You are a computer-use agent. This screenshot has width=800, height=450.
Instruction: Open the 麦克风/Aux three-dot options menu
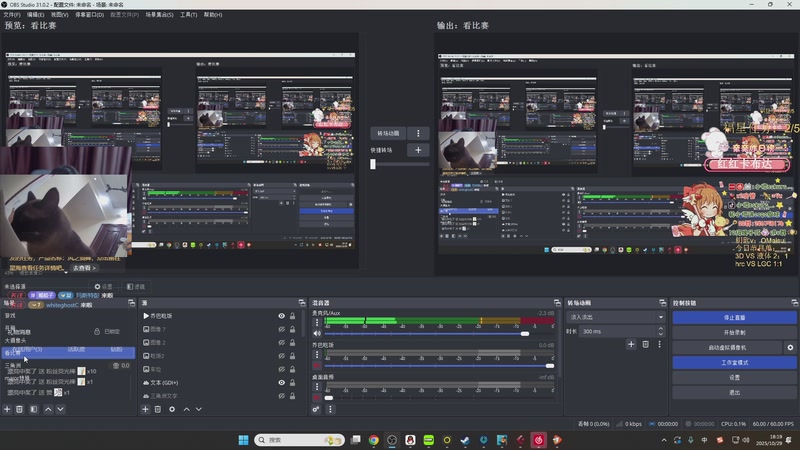tap(317, 322)
